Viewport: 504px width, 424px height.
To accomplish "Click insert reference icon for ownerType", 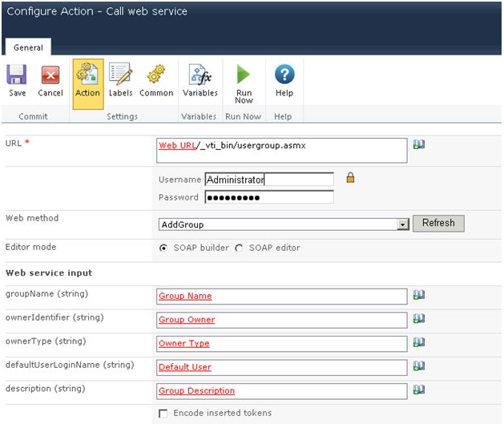I will [419, 342].
